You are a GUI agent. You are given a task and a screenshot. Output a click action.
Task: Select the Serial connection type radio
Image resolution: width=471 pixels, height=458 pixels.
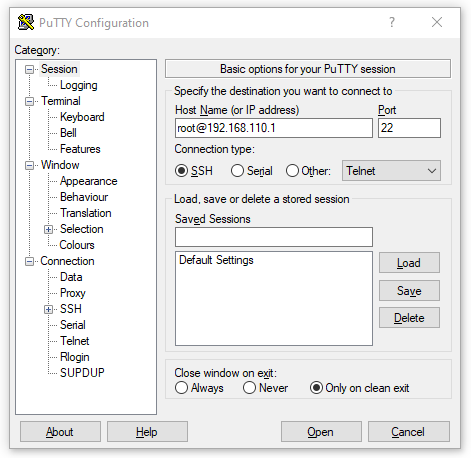click(237, 171)
